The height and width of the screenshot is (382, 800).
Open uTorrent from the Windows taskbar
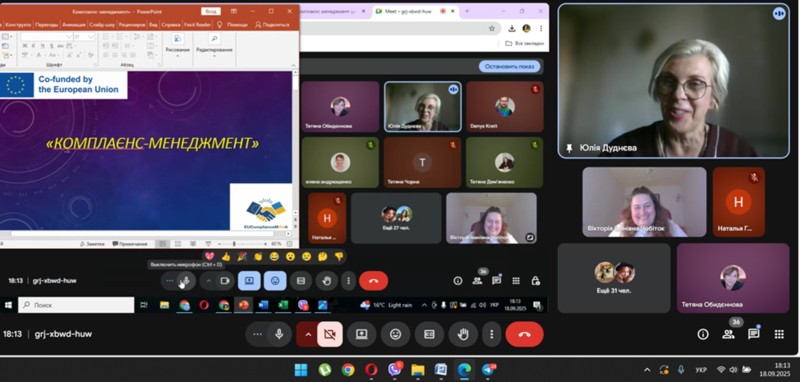324,370
